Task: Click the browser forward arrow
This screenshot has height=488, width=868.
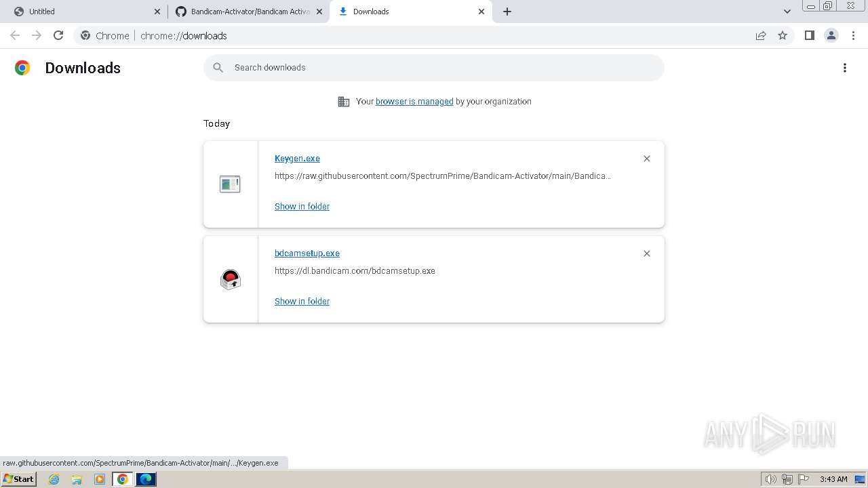Action: point(37,35)
